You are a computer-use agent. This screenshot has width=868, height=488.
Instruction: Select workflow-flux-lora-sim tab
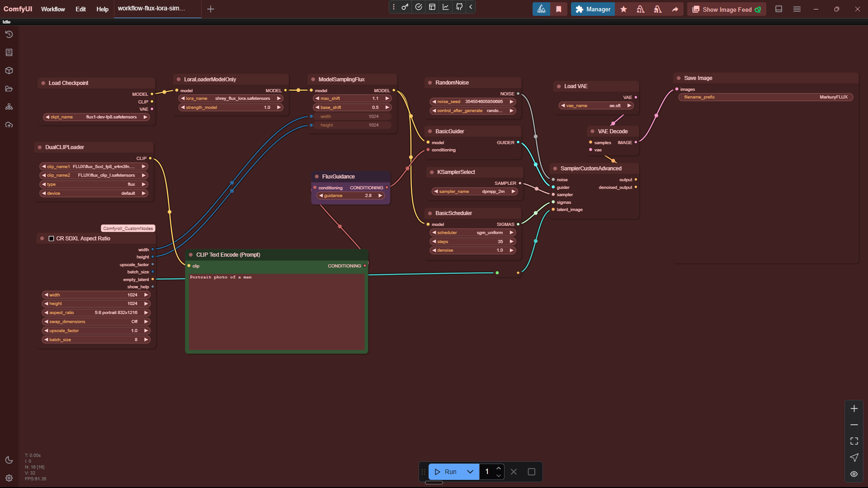[157, 9]
